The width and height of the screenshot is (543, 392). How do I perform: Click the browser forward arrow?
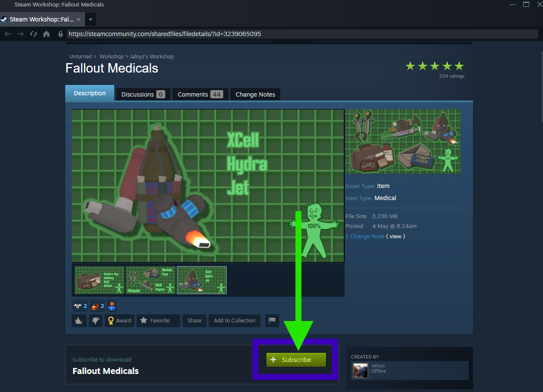pos(20,34)
